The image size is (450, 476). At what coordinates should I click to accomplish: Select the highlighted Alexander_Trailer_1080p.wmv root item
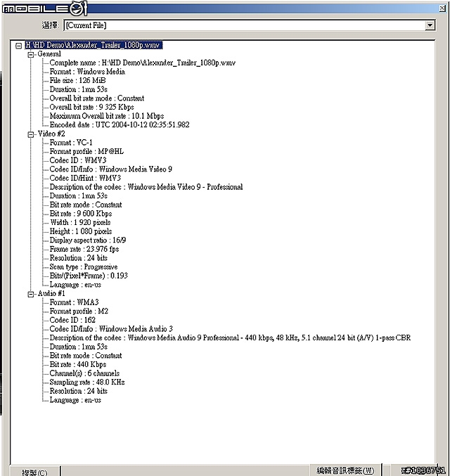point(94,45)
